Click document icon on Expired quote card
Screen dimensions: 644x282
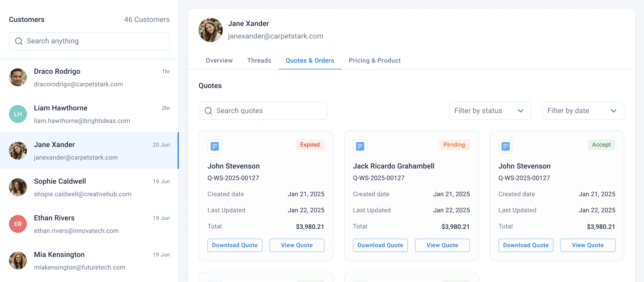[215, 146]
